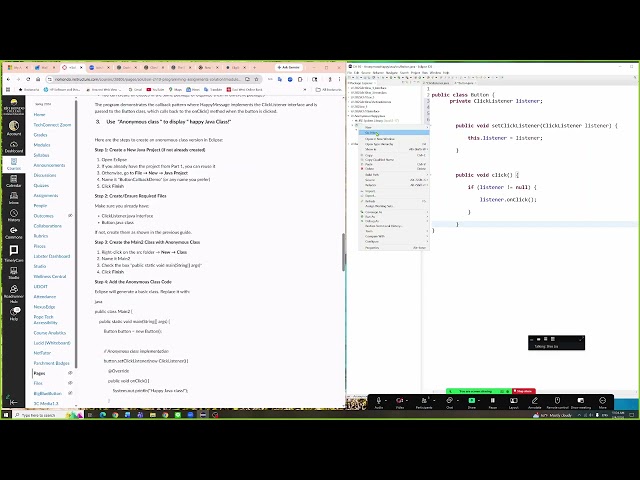Mute audio in the Zoom toolbar
The image size is (640, 480).
coord(378,402)
